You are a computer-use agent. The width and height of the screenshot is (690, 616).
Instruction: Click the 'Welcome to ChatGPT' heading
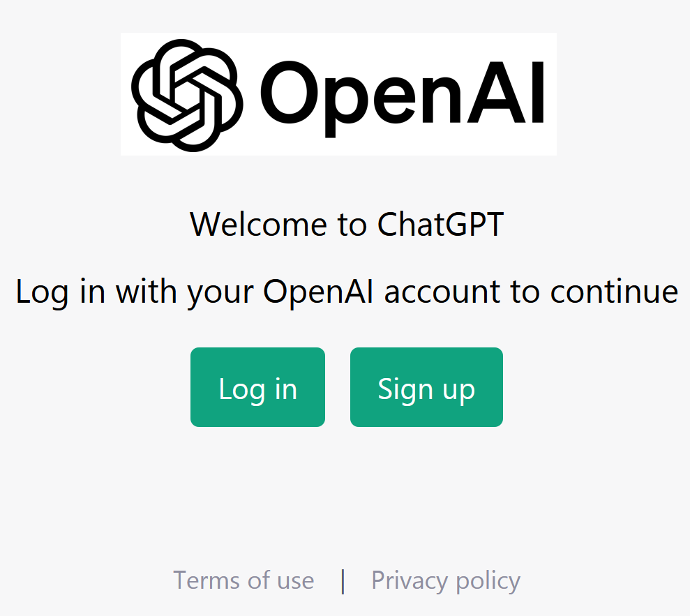[345, 224]
